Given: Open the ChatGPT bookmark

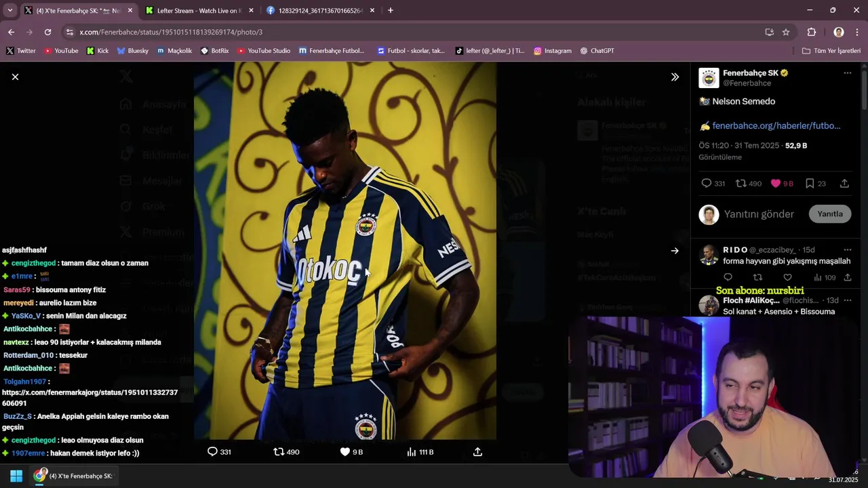Looking at the screenshot, I should [x=597, y=51].
